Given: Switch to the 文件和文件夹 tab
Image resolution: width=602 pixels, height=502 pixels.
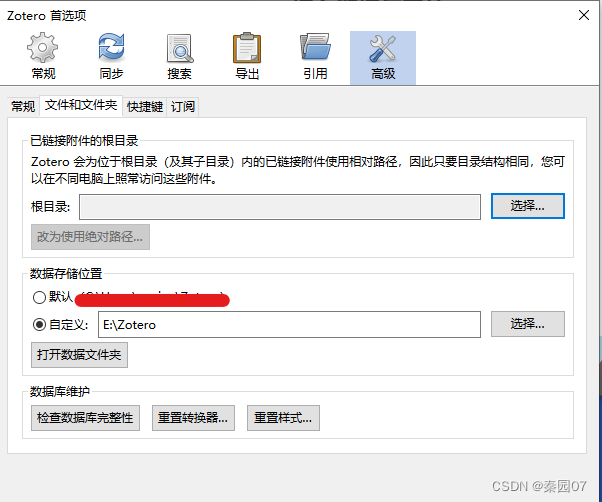Looking at the screenshot, I should [81, 105].
